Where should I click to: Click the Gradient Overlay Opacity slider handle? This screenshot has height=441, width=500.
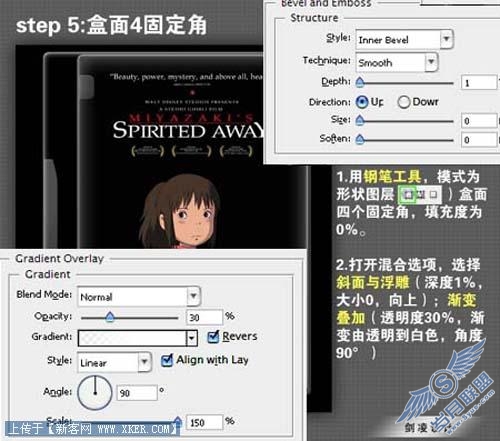tap(110, 317)
